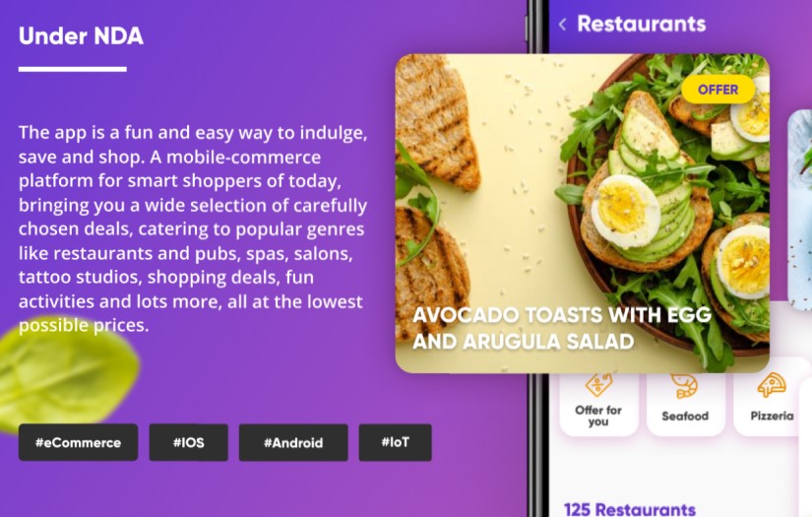Click the yellow OFFER badge
812x517 pixels.
point(718,89)
